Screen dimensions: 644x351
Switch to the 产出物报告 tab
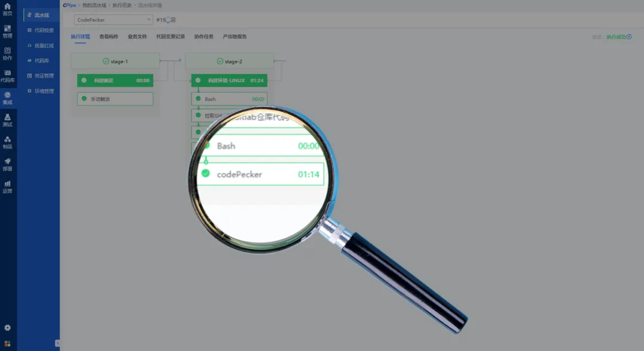234,36
